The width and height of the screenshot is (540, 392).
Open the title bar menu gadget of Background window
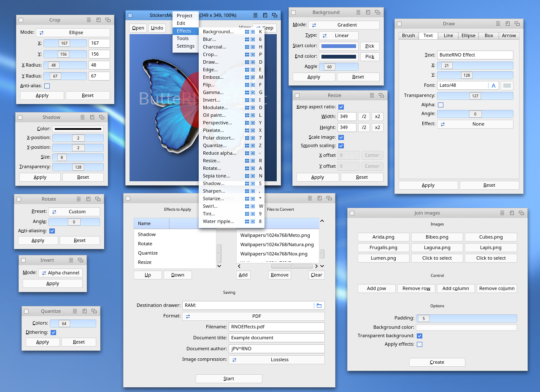coord(358,13)
